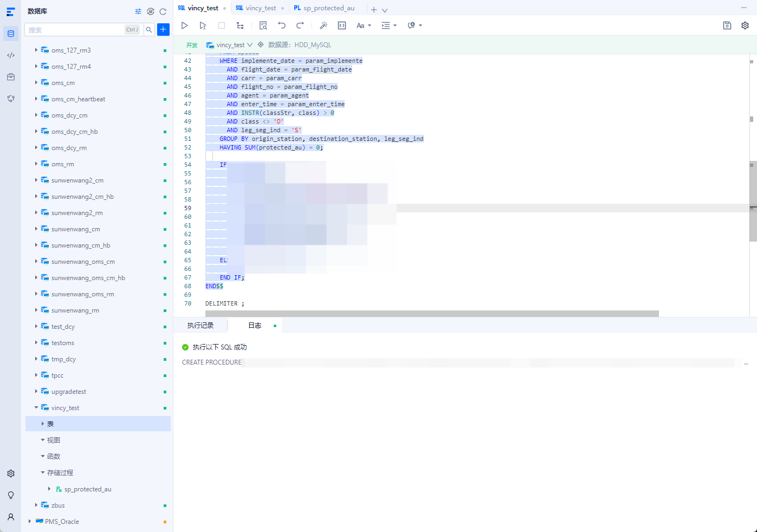Select the PMS_Oracle data source
The width and height of the screenshot is (757, 532).
coord(62,521)
